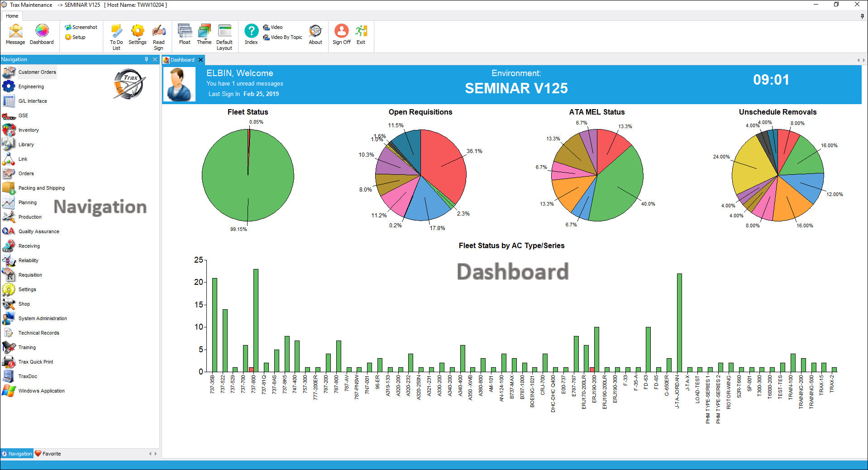
Task: Click the unread messages notice
Action: (x=245, y=84)
